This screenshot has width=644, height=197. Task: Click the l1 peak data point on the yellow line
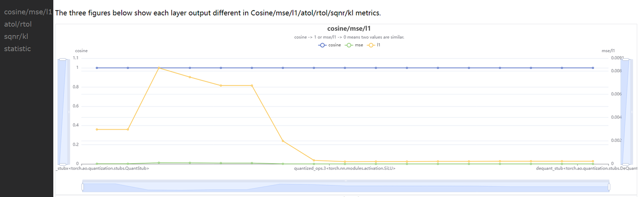[x=159, y=68]
